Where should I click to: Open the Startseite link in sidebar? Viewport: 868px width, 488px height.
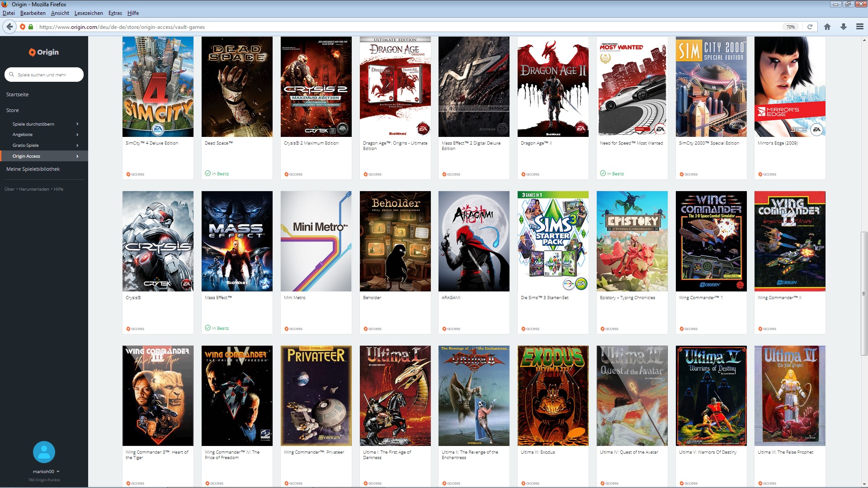[17, 94]
